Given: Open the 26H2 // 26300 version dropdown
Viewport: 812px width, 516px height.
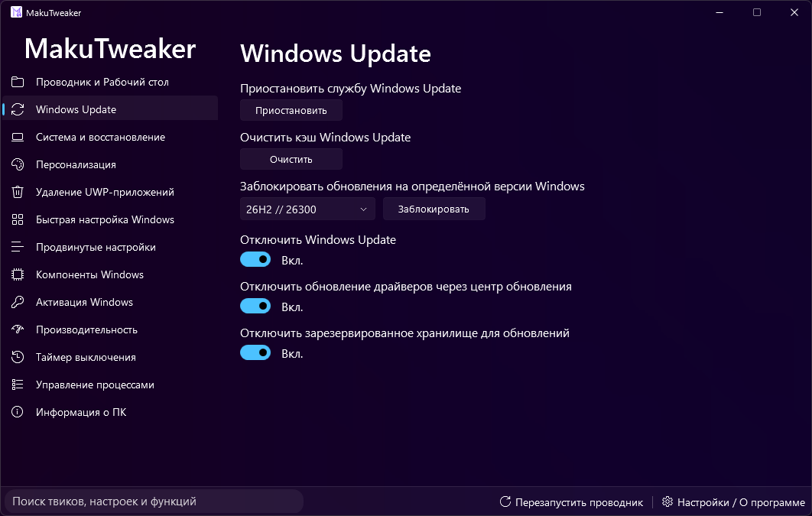Looking at the screenshot, I should pyautogui.click(x=307, y=209).
